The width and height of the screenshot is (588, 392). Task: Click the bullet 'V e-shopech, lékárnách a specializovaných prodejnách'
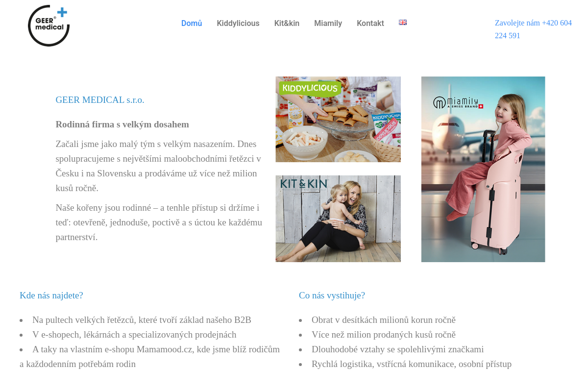134,335
